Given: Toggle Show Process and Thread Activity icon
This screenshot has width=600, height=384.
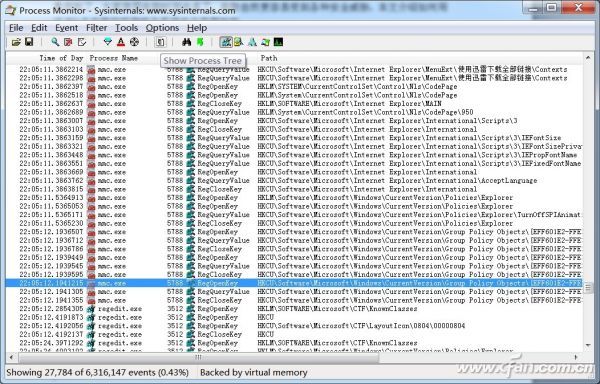Looking at the screenshot, I should 265,42.
